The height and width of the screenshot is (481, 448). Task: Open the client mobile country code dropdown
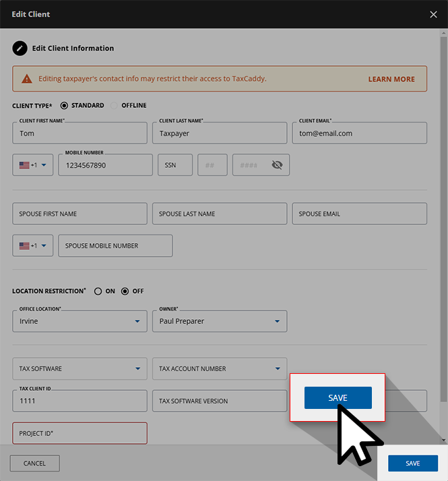click(33, 165)
